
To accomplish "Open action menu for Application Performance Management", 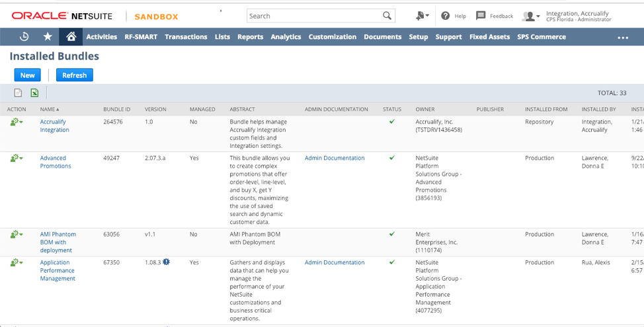I will 17,262.
